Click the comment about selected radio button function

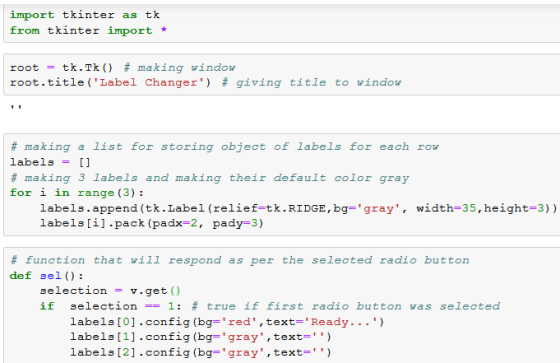tap(240, 260)
